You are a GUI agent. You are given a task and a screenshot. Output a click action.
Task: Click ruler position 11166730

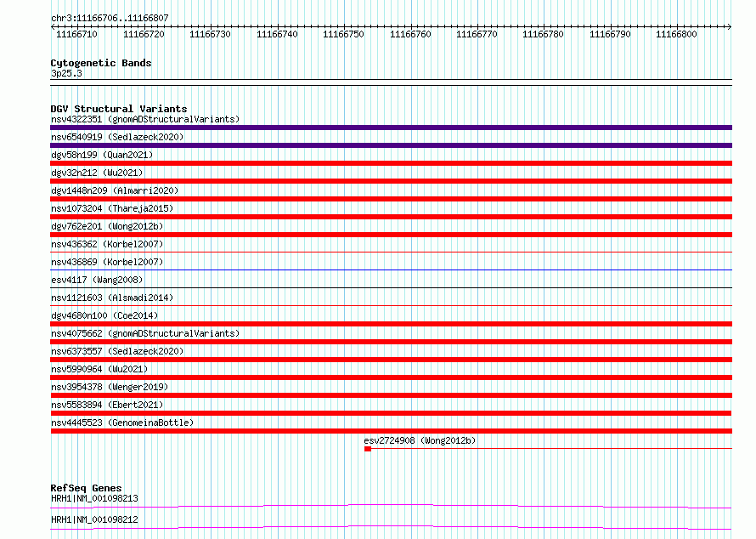[x=210, y=34]
